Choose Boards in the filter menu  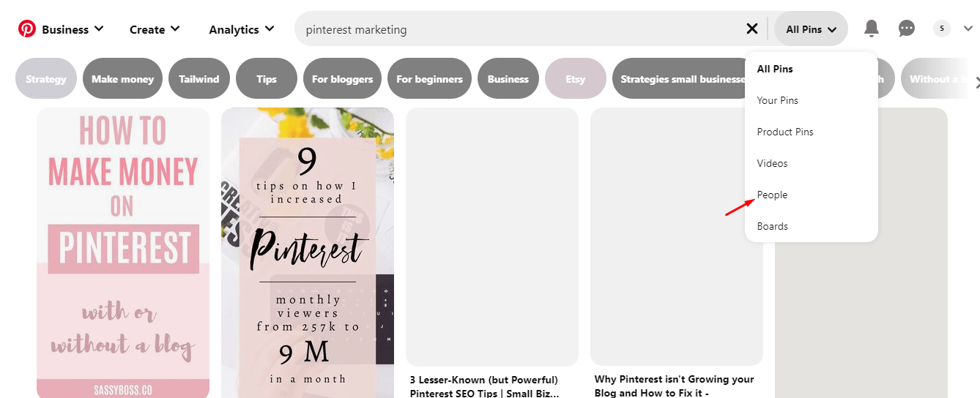(x=772, y=226)
